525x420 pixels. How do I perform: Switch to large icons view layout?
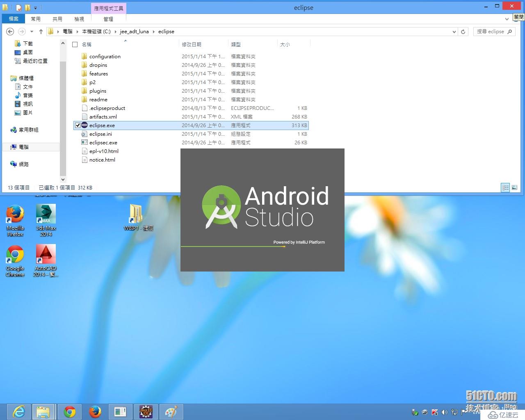(x=514, y=187)
